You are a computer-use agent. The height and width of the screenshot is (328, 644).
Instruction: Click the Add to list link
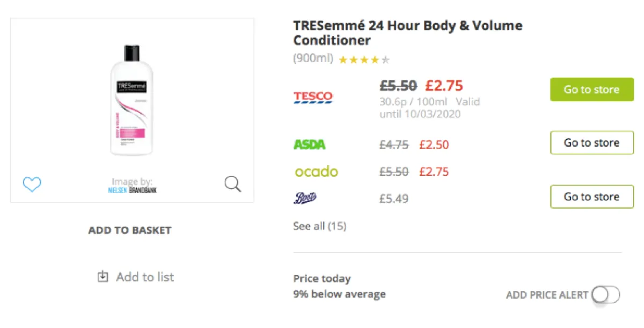(145, 277)
